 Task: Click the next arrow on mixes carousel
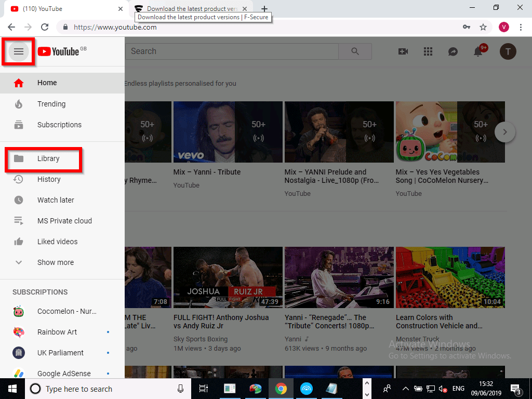point(505,132)
